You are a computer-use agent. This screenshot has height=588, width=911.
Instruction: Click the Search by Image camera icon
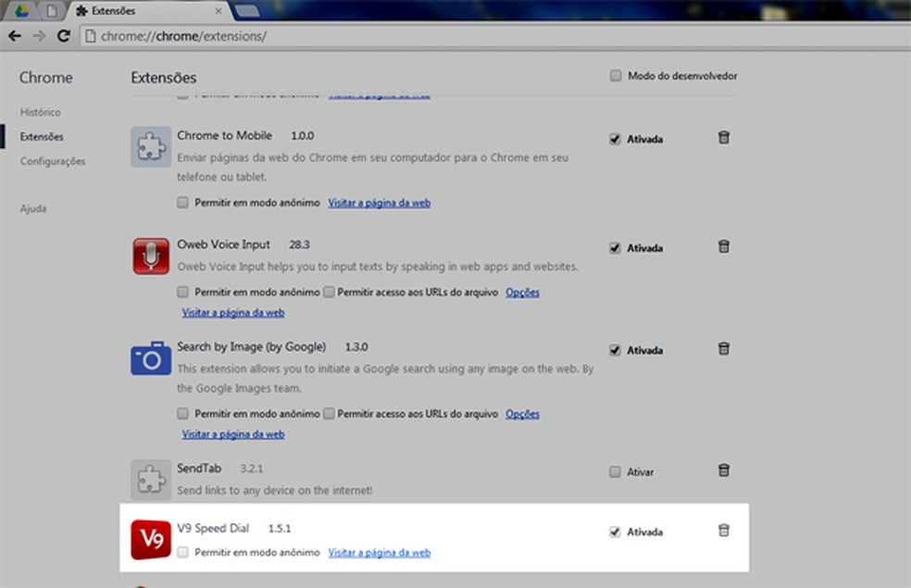(151, 357)
